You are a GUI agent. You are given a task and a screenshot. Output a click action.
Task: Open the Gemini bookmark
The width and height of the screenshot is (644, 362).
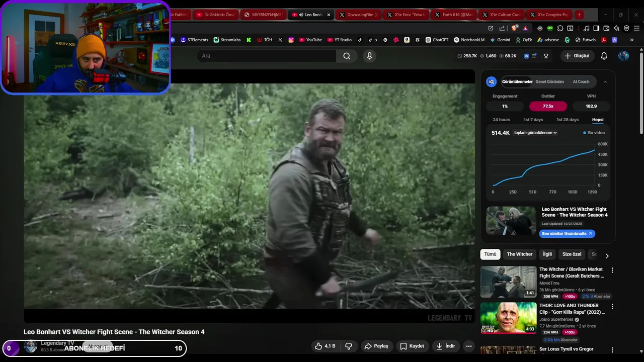[500, 40]
